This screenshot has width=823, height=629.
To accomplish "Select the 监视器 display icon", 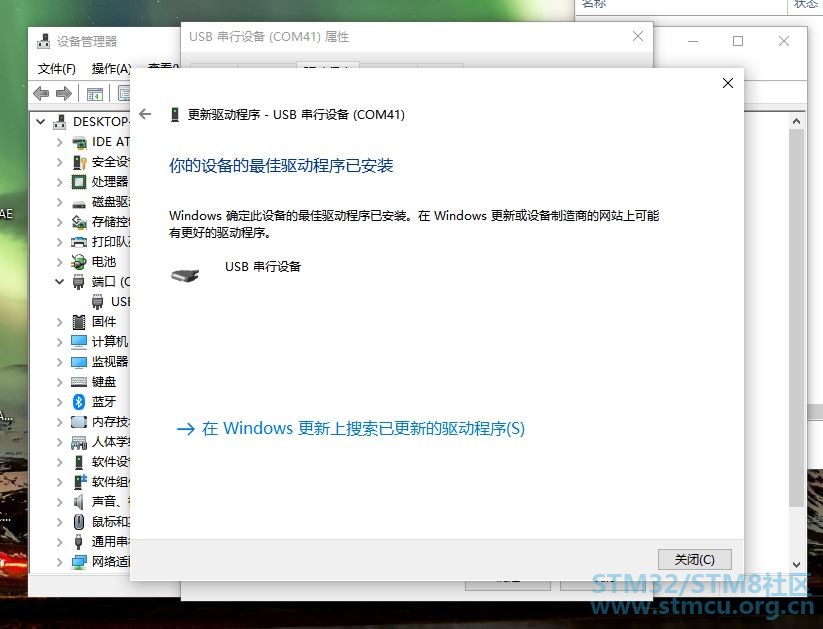I will 79,362.
